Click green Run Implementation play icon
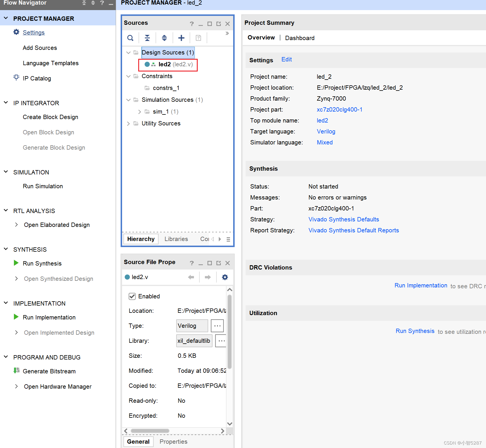The image size is (486, 448). tap(16, 317)
